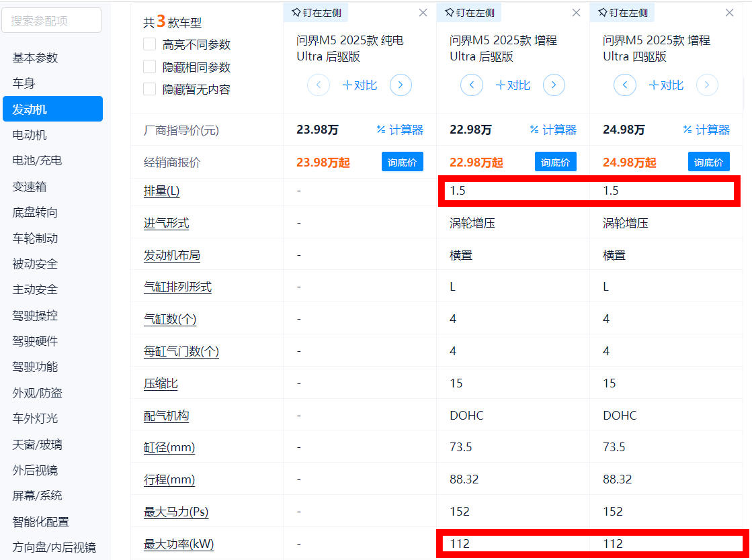This screenshot has height=560, width=752.
Task: Move 增程 Ultra 四驱版 column left
Action: (x=625, y=85)
